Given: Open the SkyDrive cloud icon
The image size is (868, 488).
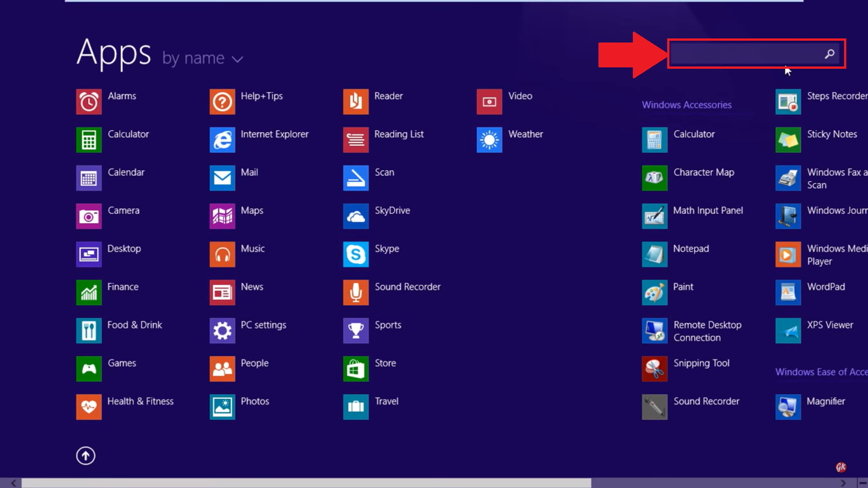Looking at the screenshot, I should 356,216.
